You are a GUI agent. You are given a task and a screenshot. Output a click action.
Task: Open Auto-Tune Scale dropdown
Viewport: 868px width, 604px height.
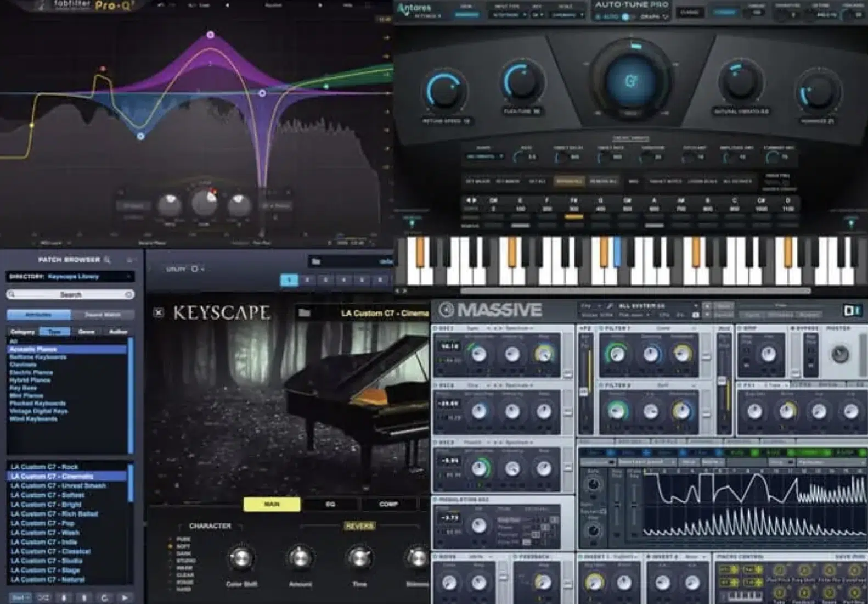pyautogui.click(x=566, y=15)
